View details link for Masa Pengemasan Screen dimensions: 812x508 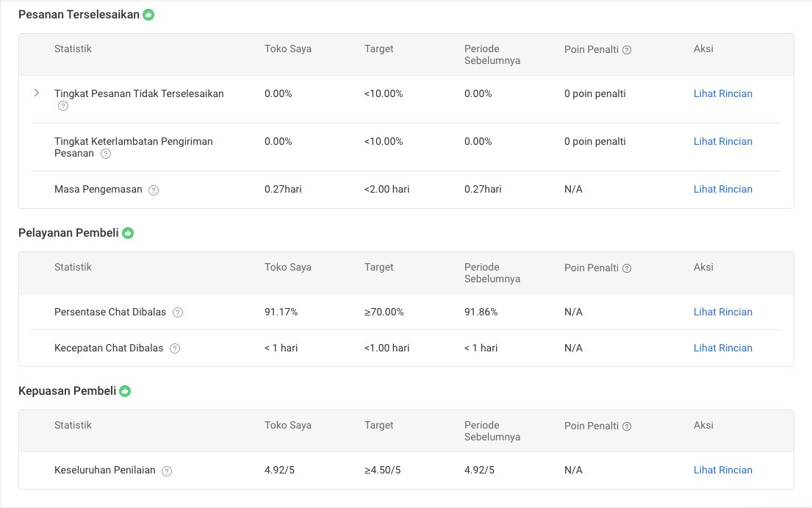(722, 189)
